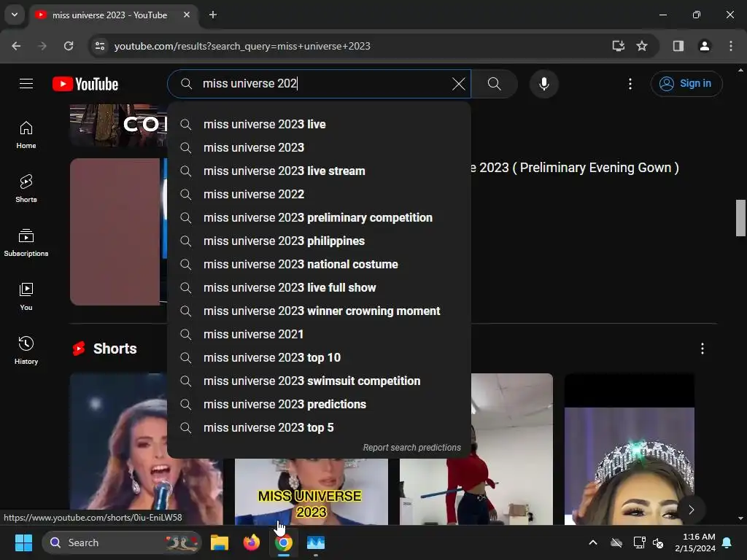This screenshot has width=747, height=560.
Task: Open Preliminary Evening Gown video title
Action: 575,168
